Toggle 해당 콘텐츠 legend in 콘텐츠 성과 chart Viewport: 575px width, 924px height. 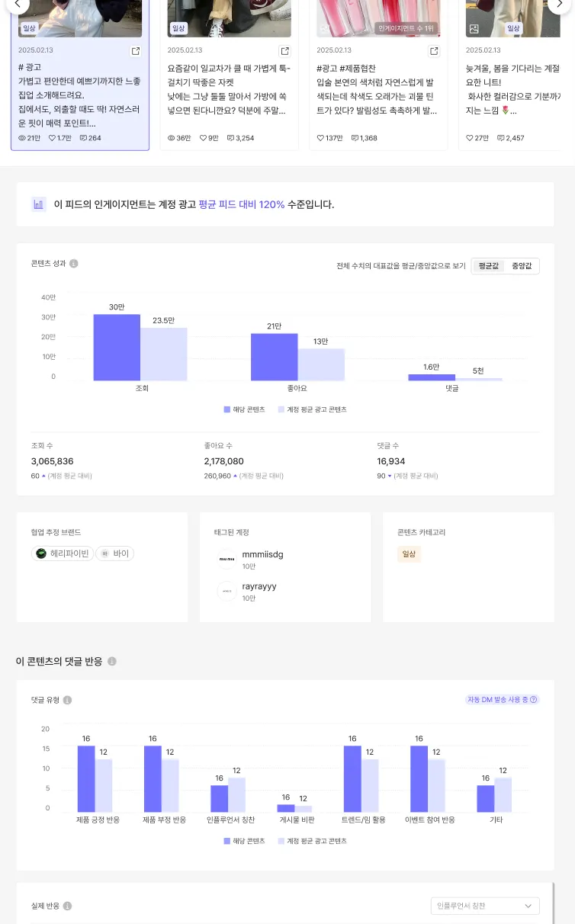[244, 409]
